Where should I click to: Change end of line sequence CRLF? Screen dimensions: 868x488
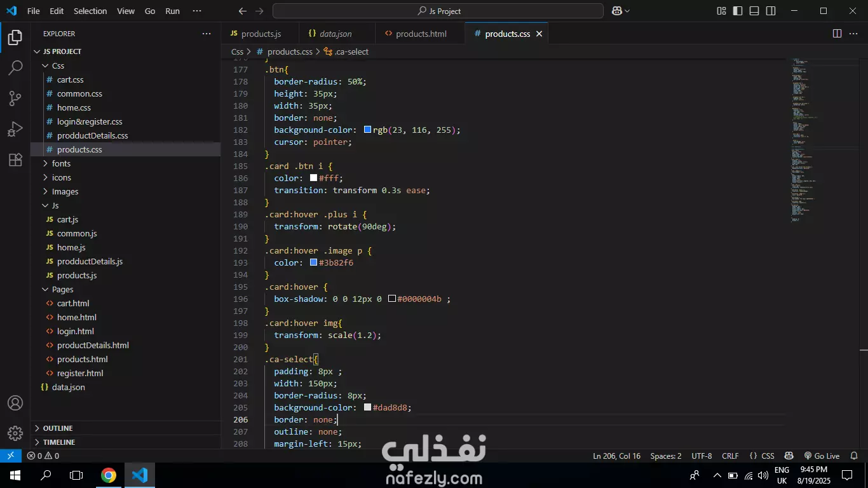pyautogui.click(x=730, y=456)
